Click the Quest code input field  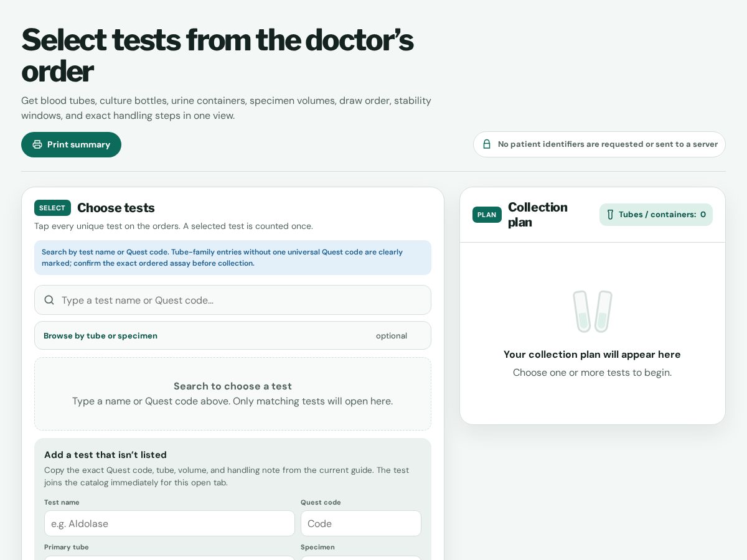361,523
